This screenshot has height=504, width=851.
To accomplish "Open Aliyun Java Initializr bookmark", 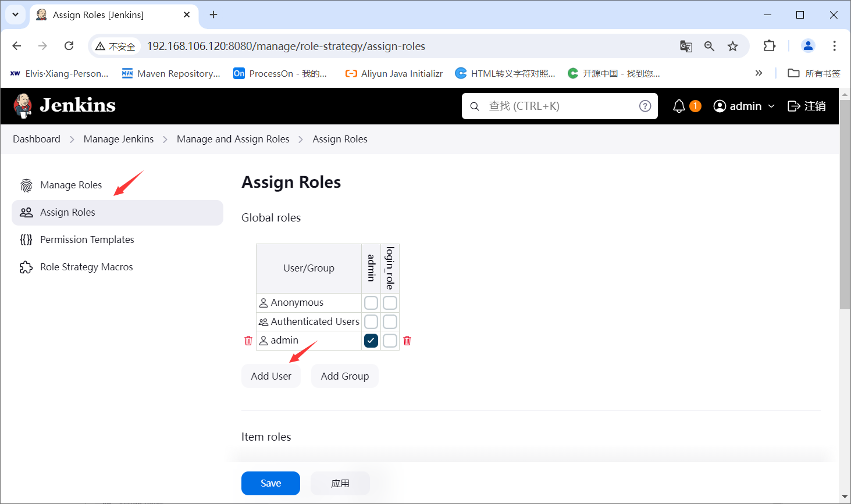I will click(x=394, y=73).
